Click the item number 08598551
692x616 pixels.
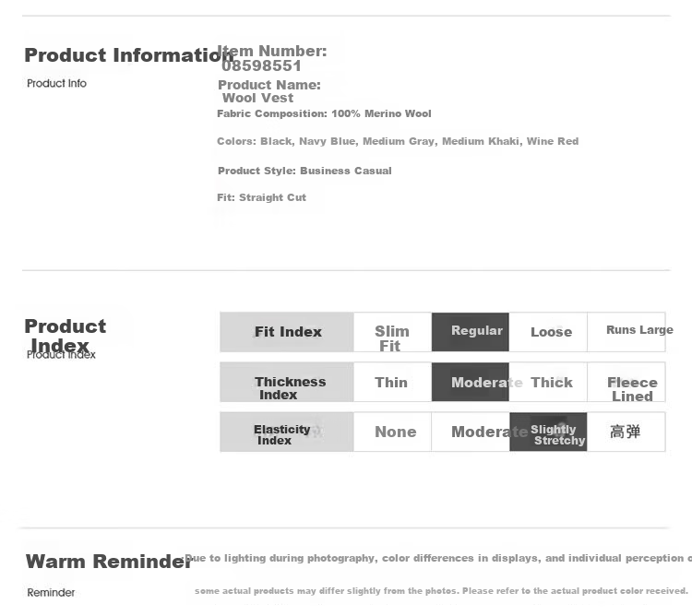coord(261,66)
